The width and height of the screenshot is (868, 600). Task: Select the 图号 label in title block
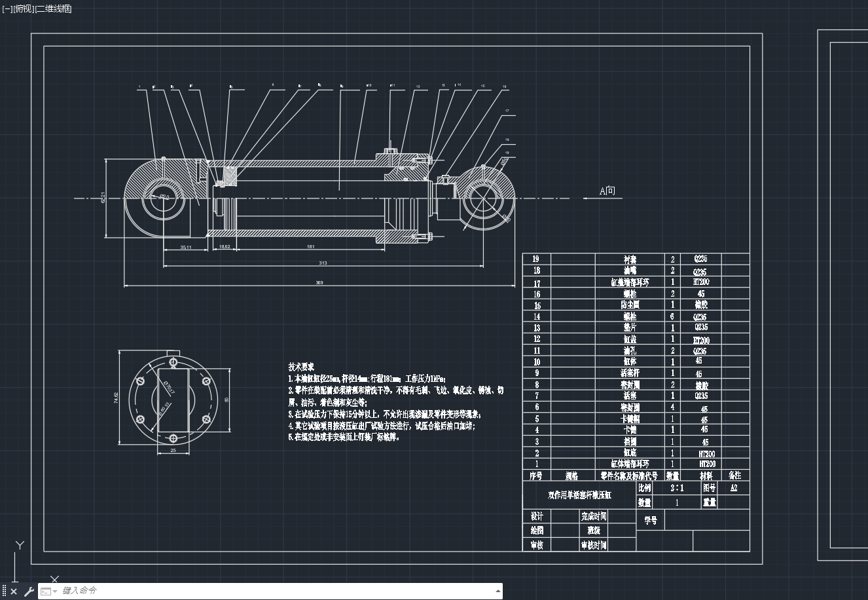tap(709, 488)
